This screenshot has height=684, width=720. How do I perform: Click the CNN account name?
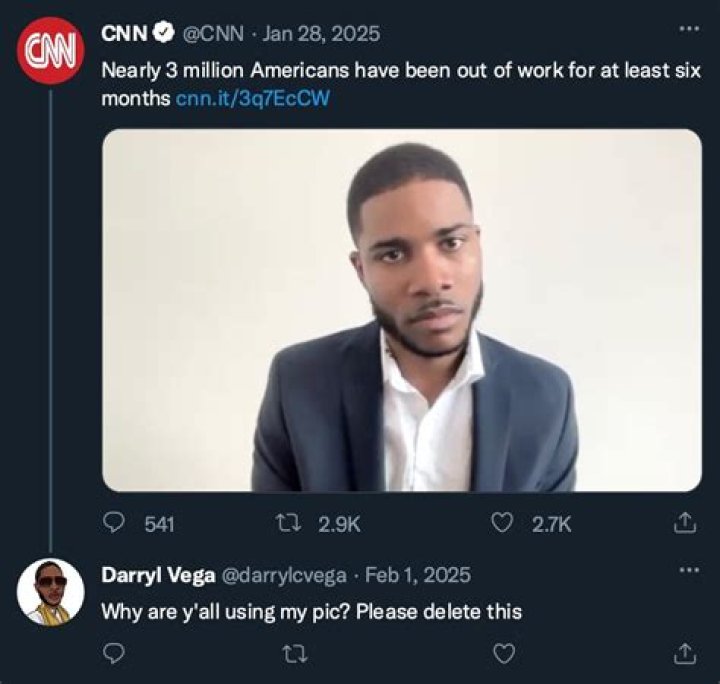(124, 33)
